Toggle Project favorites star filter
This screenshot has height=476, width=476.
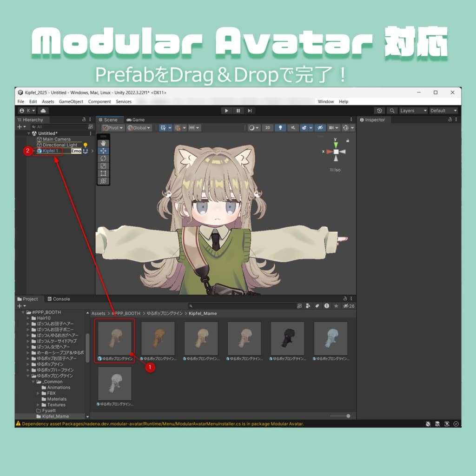point(336,306)
